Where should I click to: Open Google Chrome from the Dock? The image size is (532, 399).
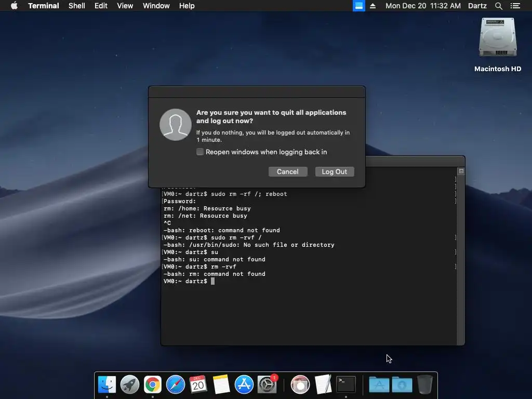click(153, 384)
